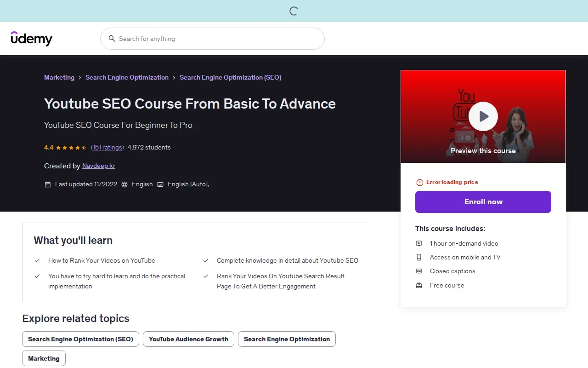Click the on-demand video icon
This screenshot has height=368, width=588.
419,243
